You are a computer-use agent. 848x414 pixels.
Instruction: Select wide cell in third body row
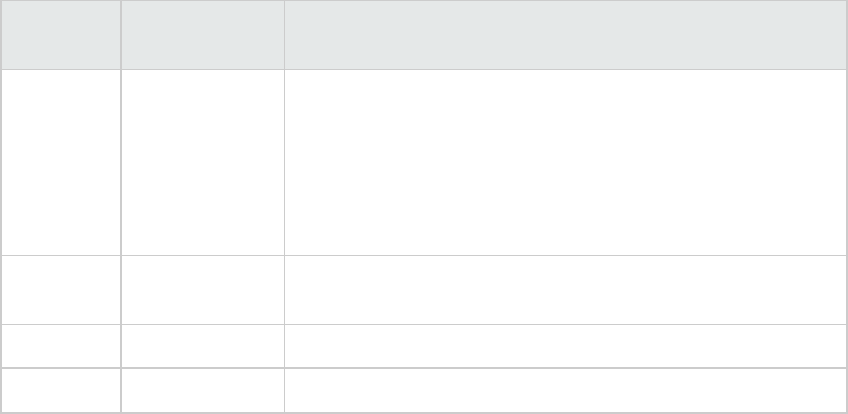pos(565,346)
